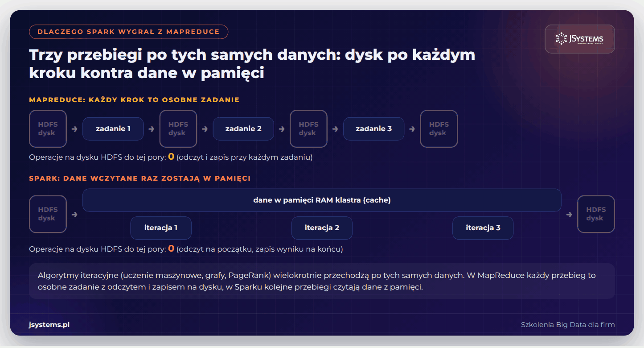Click the JSystems logo
The height and width of the screenshot is (348, 644).
click(x=579, y=39)
